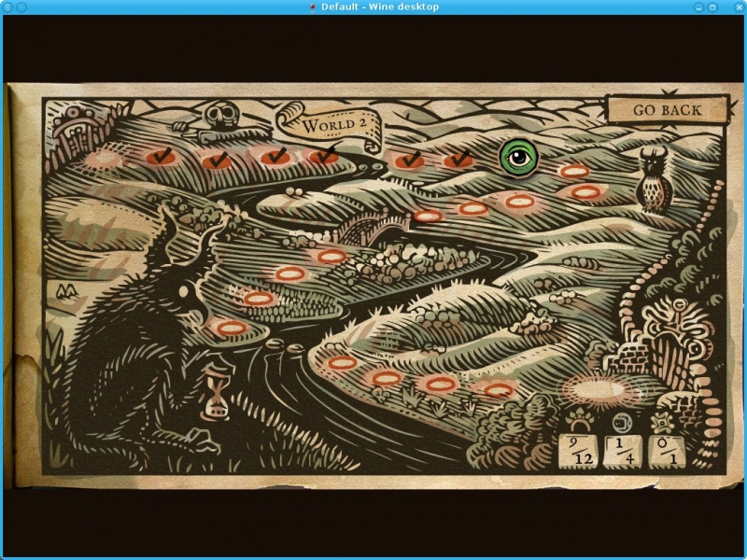This screenshot has height=560, width=747.
Task: Select unfinished level ring nearest the owl
Action: point(585,191)
